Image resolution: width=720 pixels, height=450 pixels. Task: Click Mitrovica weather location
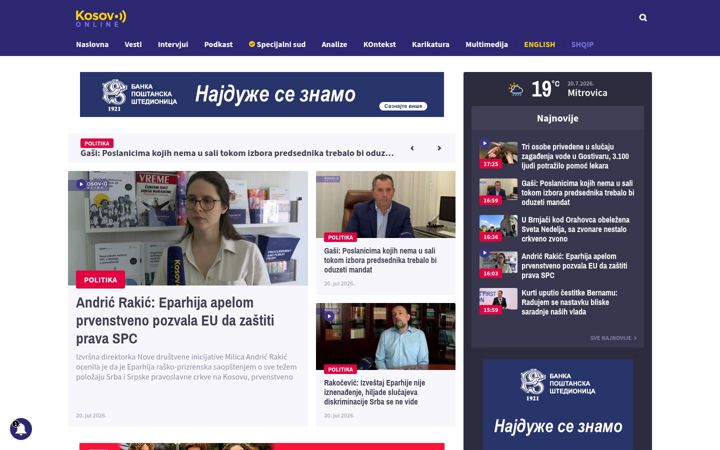(x=587, y=93)
